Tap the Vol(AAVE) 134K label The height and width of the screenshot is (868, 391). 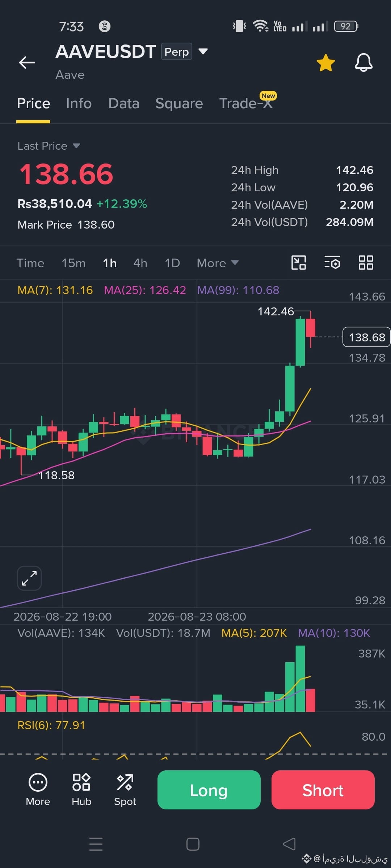pyautogui.click(x=61, y=633)
